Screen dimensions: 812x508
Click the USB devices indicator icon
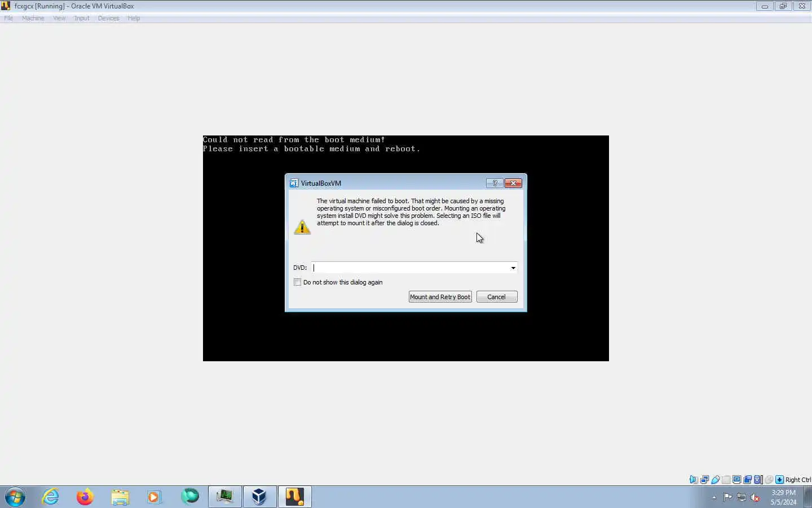click(716, 480)
